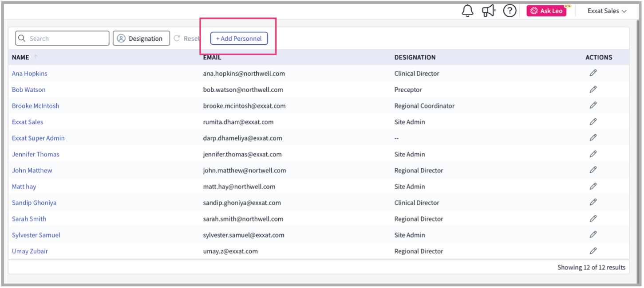Edit Ana Hopkins using her pencil icon
The width and height of the screenshot is (644, 288).
(x=593, y=72)
